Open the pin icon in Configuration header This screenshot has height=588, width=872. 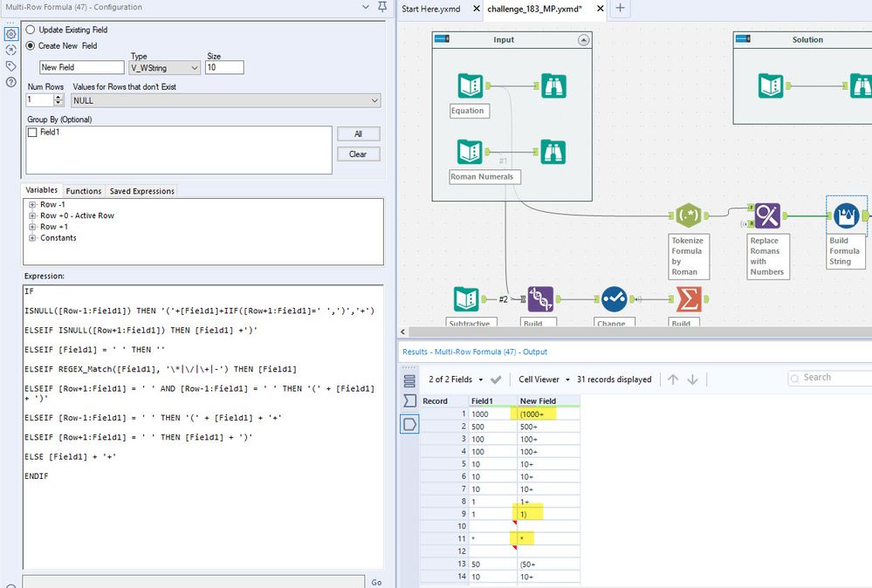pyautogui.click(x=382, y=8)
